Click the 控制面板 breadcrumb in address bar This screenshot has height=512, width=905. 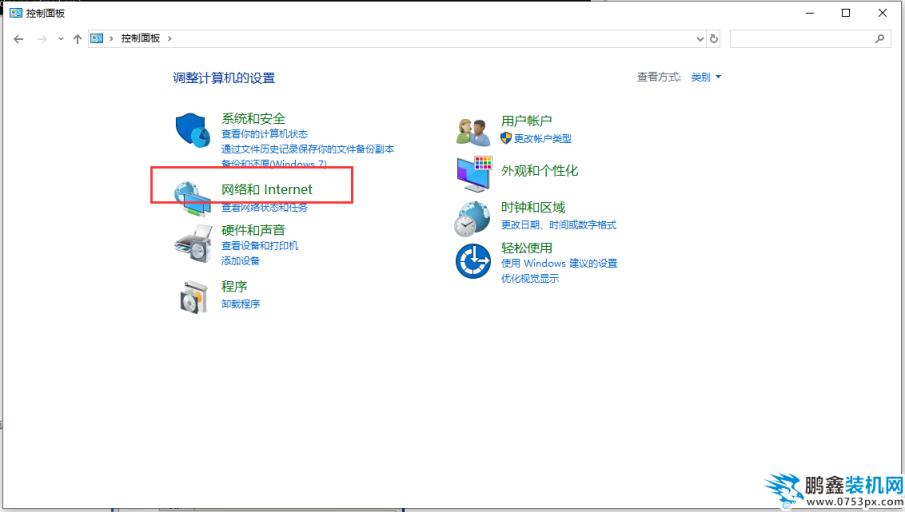click(140, 38)
